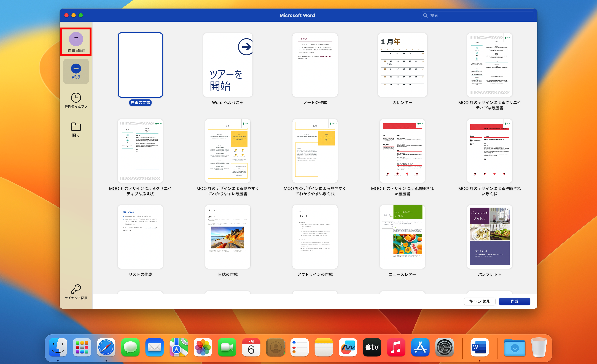Open Launchpad in the Dock
The width and height of the screenshot is (597, 364).
coord(82,347)
